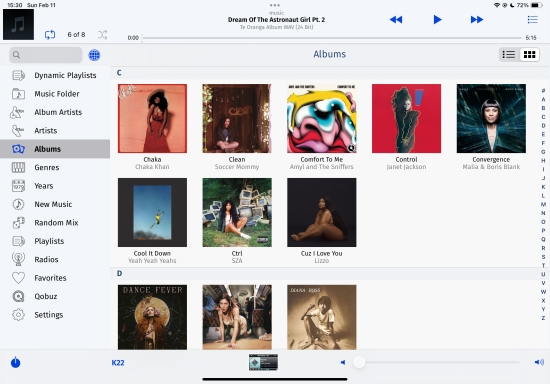Click the Yeah Yeah Yeahs artist name
This screenshot has width=550, height=384.
point(152,261)
